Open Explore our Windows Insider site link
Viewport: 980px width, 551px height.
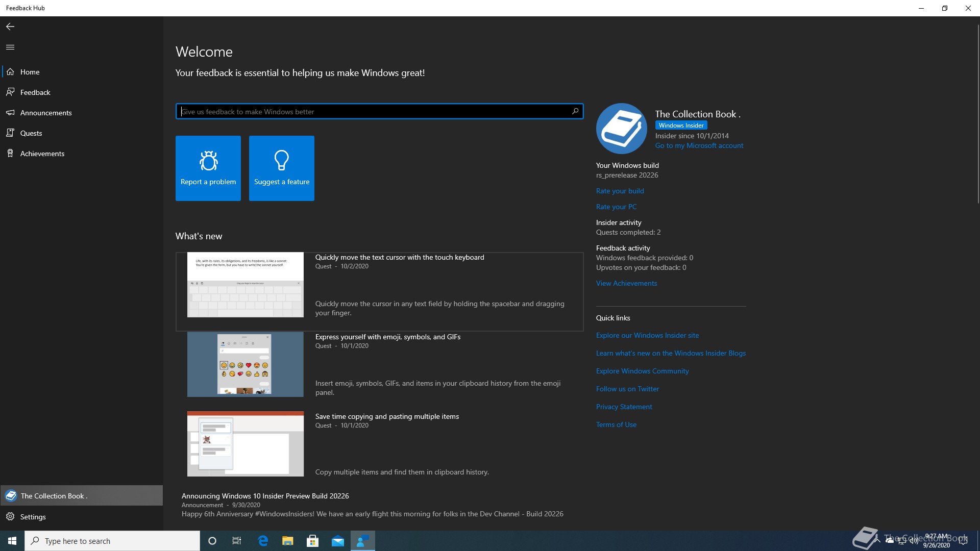pyautogui.click(x=647, y=335)
